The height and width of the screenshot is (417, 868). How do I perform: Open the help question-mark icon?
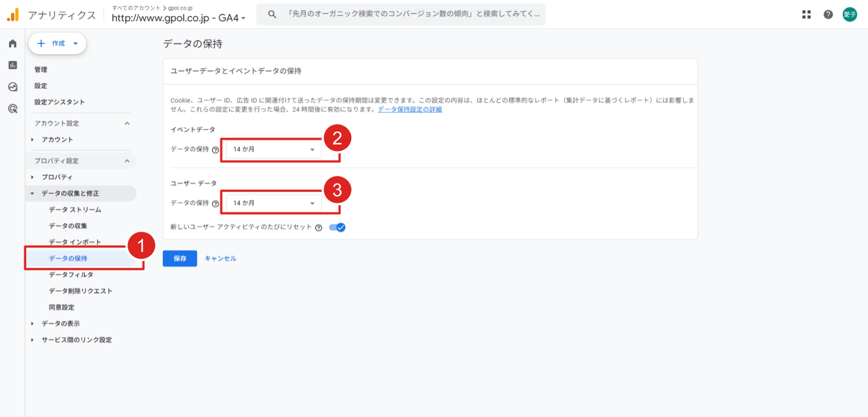827,14
